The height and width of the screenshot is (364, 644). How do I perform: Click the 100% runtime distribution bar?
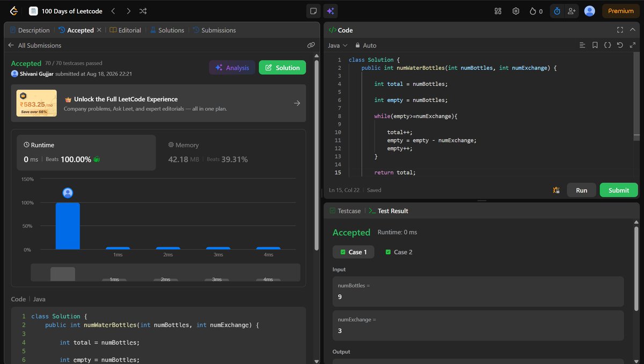point(68,226)
